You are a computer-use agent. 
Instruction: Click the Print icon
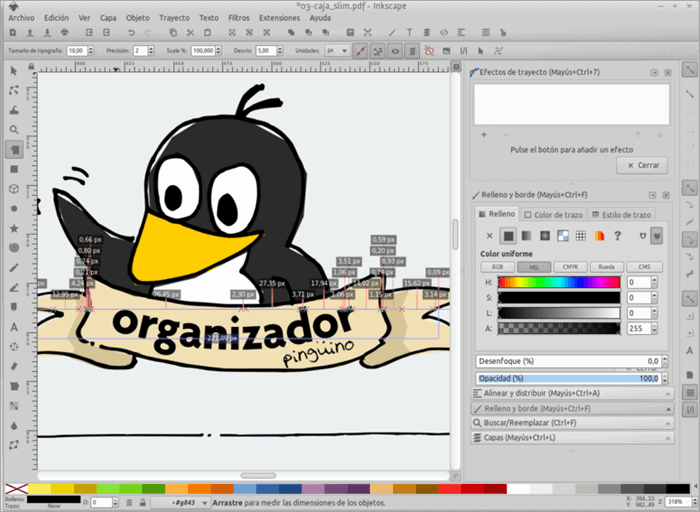pyautogui.click(x=65, y=33)
